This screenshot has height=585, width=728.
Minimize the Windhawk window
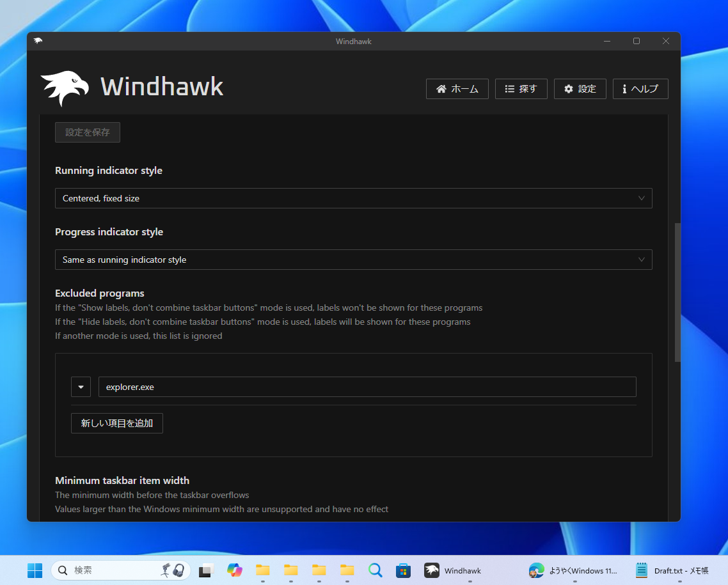[x=607, y=41]
